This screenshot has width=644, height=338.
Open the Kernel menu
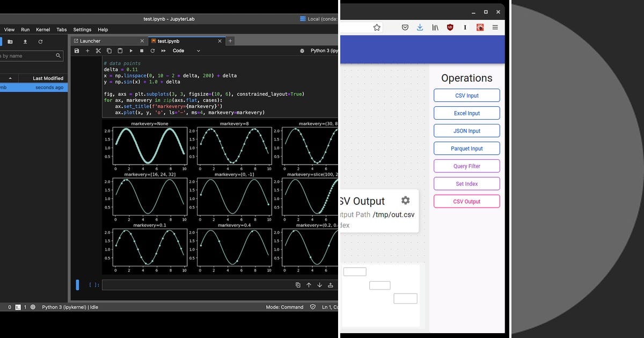[x=42, y=30]
